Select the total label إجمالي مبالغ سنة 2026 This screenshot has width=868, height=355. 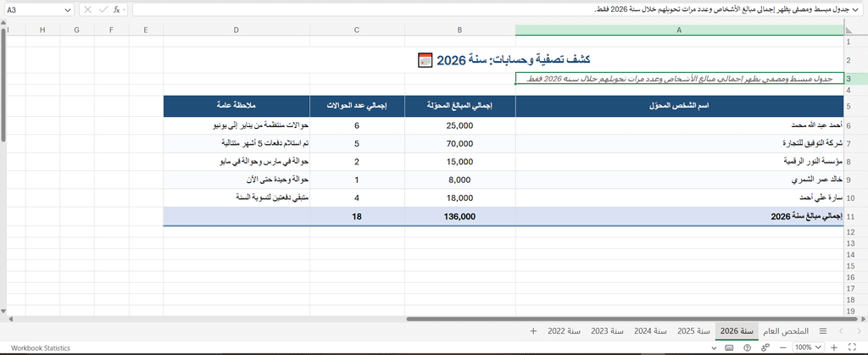point(679,217)
